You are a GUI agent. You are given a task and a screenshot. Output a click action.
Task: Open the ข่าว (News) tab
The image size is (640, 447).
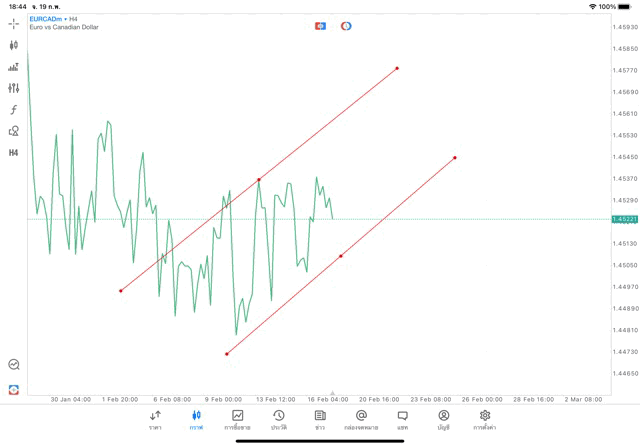pyautogui.click(x=320, y=419)
